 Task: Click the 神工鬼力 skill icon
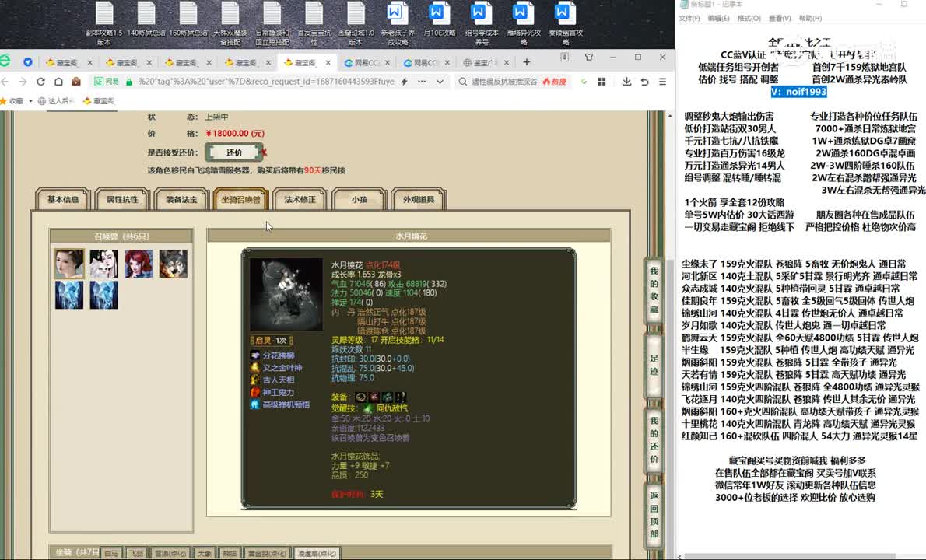pos(254,393)
